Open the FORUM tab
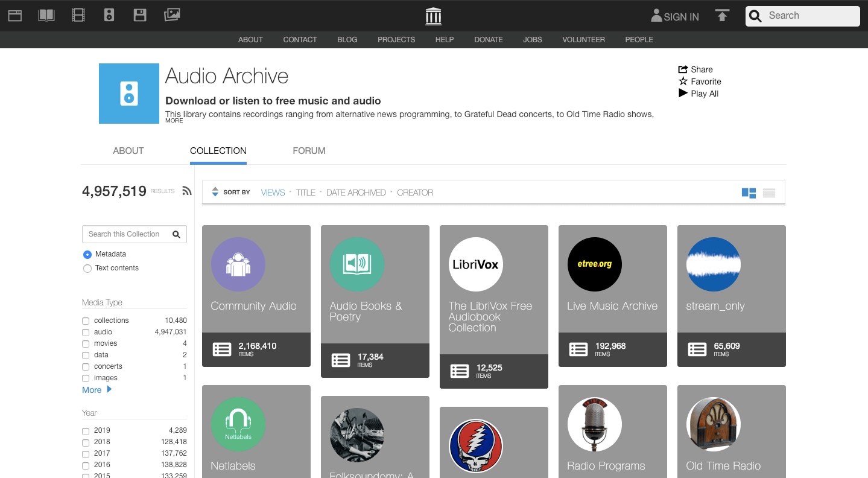868x478 pixels. coord(309,151)
